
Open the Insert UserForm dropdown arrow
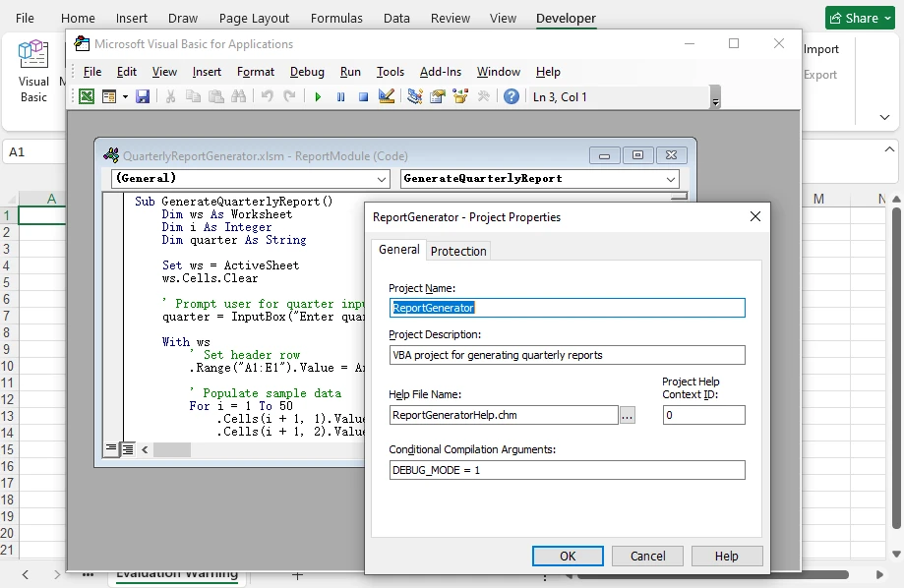pyautogui.click(x=125, y=95)
